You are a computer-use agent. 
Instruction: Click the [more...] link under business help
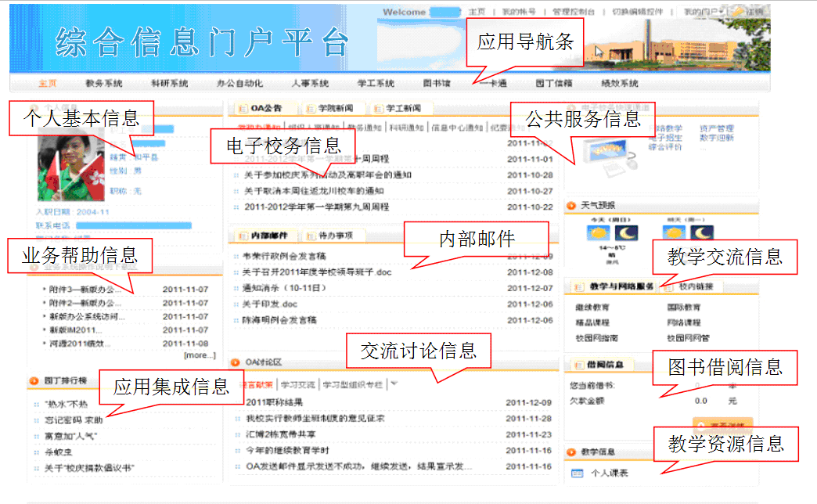click(199, 355)
